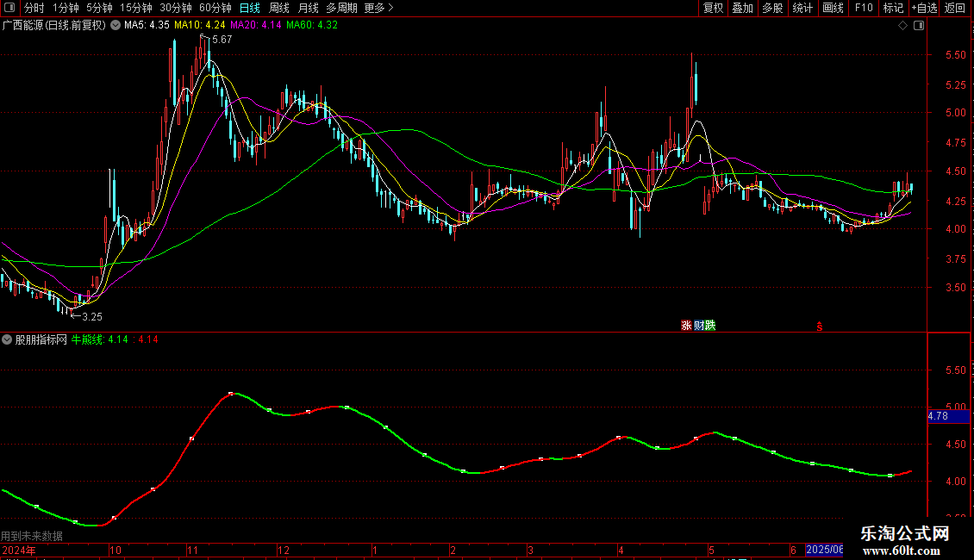
Task: Select the 5分钟 period tab
Action: (x=99, y=8)
